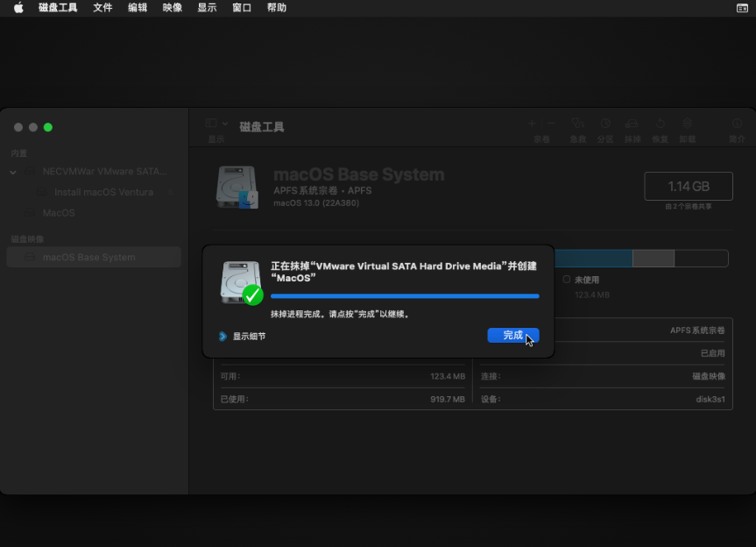Click the disk icon with green checkmark
Image resolution: width=756 pixels, height=547 pixels.
(x=241, y=282)
